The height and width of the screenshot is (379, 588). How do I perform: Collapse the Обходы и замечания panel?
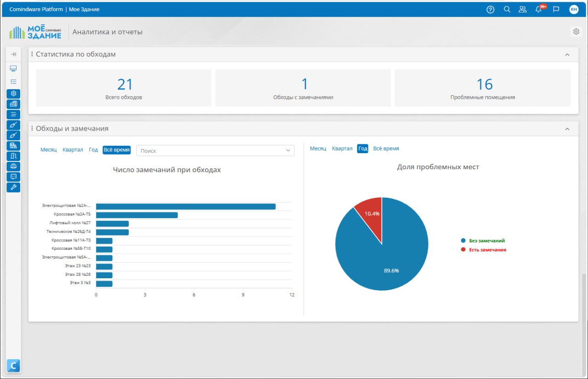(x=567, y=129)
